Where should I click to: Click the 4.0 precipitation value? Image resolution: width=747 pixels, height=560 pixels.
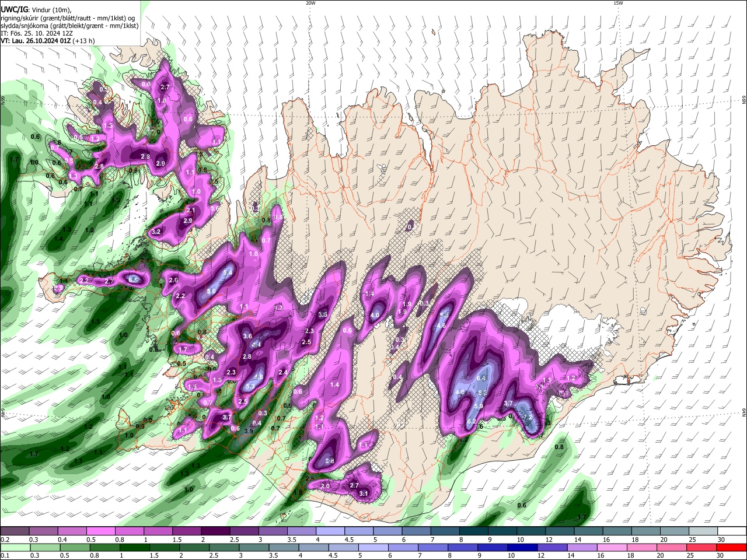375,315
